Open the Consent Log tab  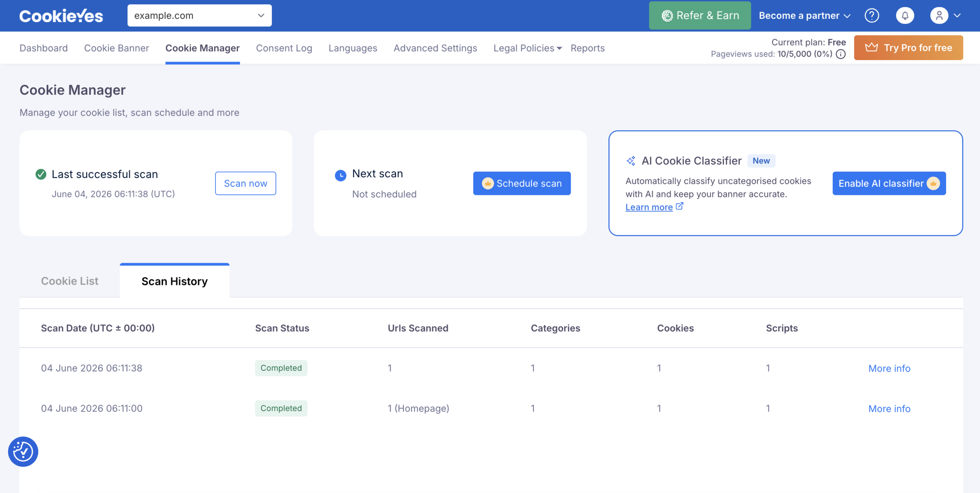[284, 48]
